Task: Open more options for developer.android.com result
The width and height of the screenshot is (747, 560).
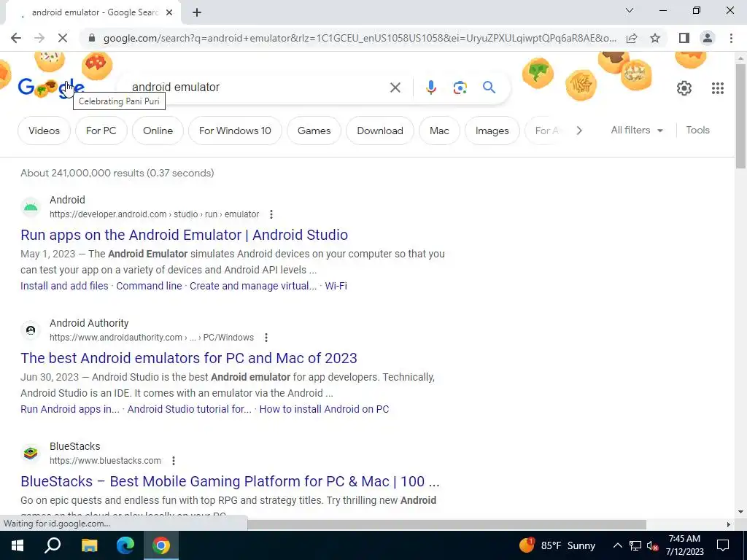Action: (271, 214)
